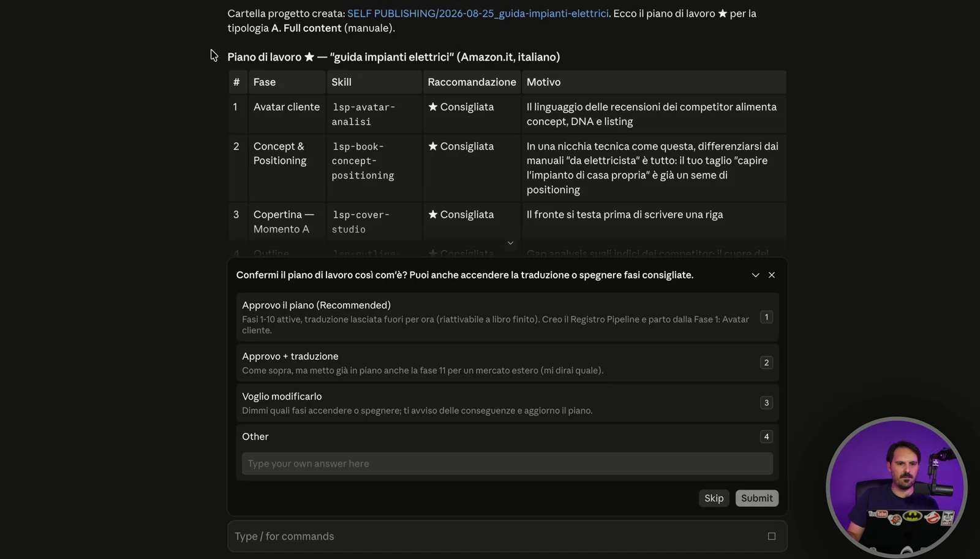Click shortcut badge 3 beside Voglio modificarlo
Image resolution: width=980 pixels, height=559 pixels.
click(766, 403)
